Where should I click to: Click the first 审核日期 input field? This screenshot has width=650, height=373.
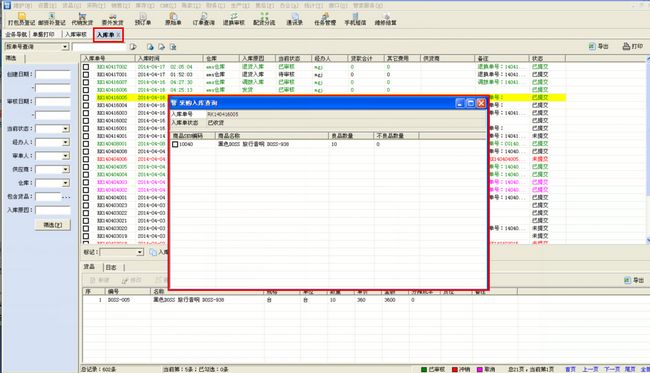[53, 102]
